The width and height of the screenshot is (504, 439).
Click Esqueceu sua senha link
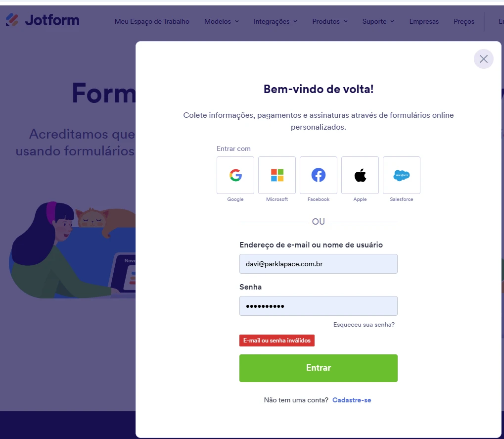click(x=364, y=325)
